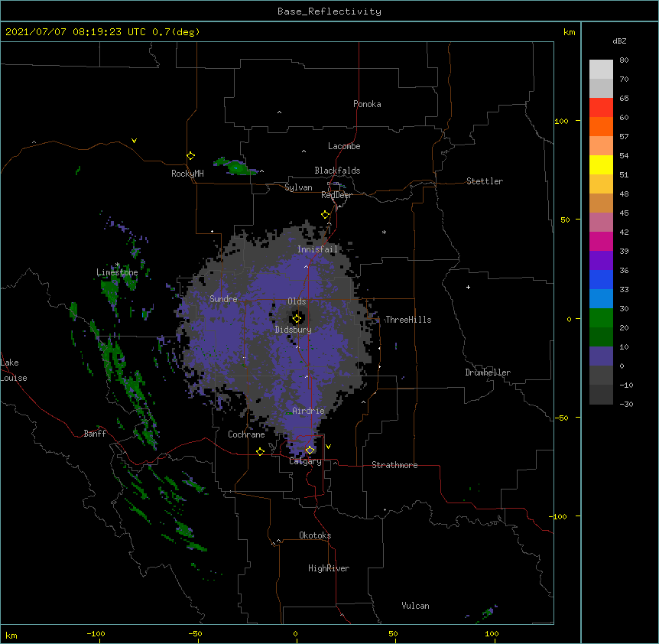
Task: Click the Strathmore city label
Action: click(x=394, y=465)
